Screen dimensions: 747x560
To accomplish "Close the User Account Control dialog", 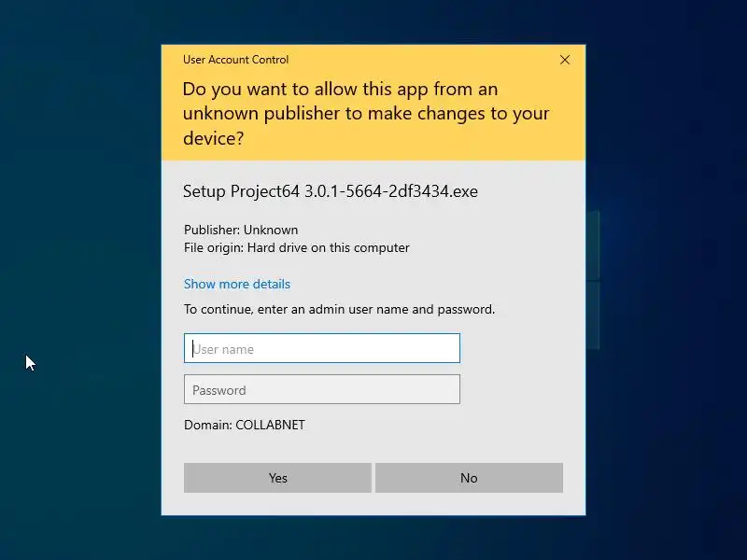I will pos(565,60).
